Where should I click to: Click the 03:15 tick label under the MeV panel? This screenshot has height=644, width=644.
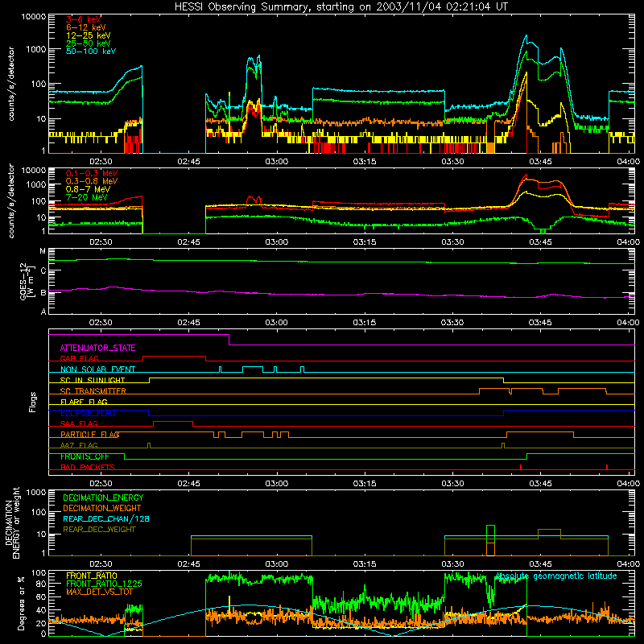[365, 242]
